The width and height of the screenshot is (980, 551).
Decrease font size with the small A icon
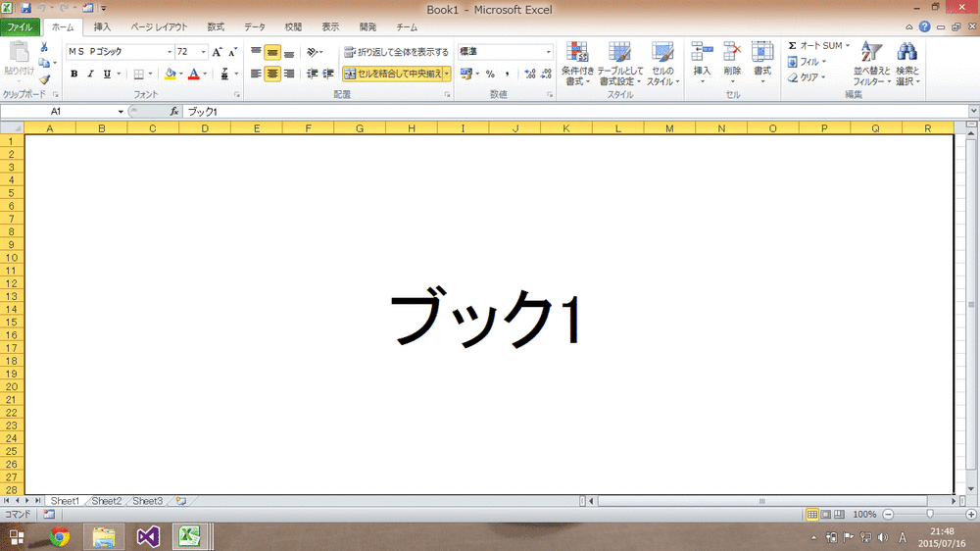click(232, 52)
